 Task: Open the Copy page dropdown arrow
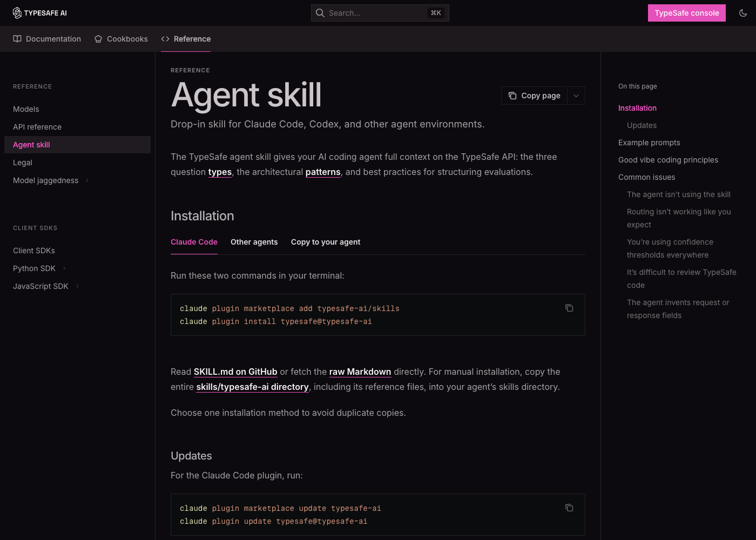point(576,96)
